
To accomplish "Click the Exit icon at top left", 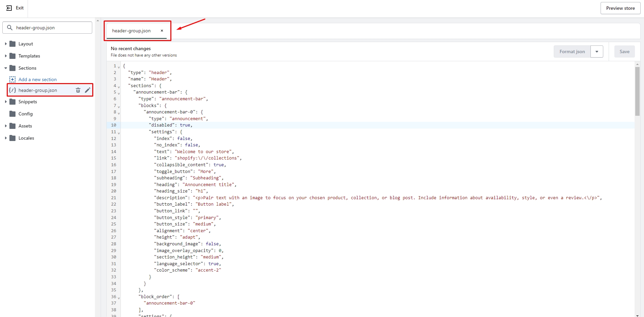I will point(9,8).
